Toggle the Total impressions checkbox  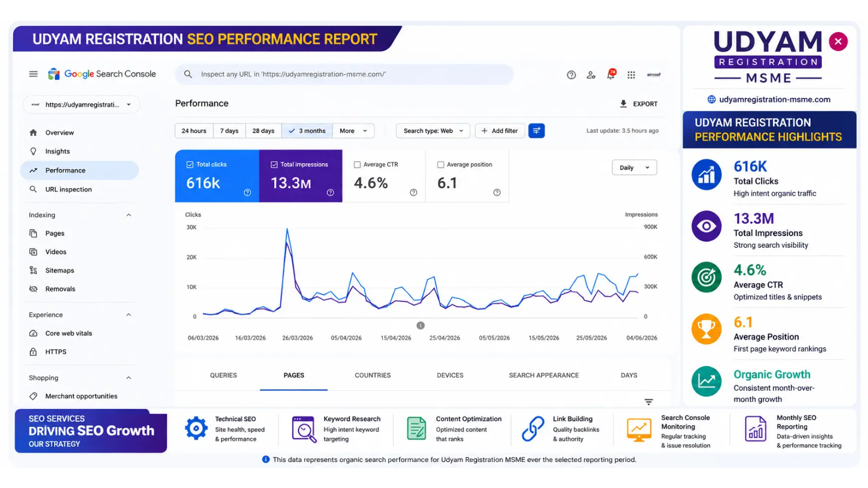(274, 165)
